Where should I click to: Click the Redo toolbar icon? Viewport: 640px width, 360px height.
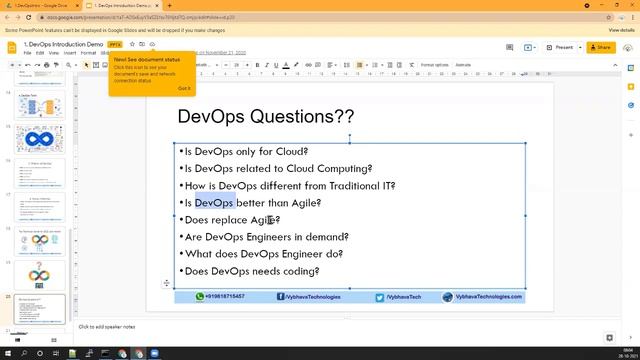tap(37, 65)
